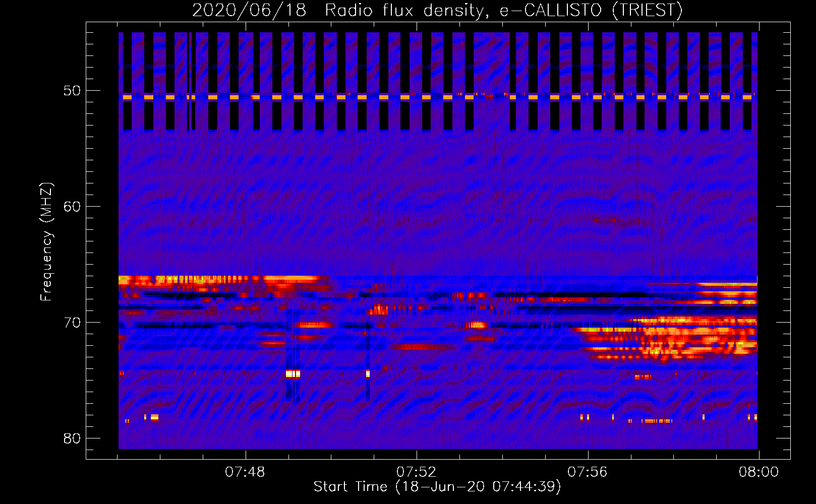
Task: Click the 80 frequency tick label
Action: pyautogui.click(x=72, y=438)
